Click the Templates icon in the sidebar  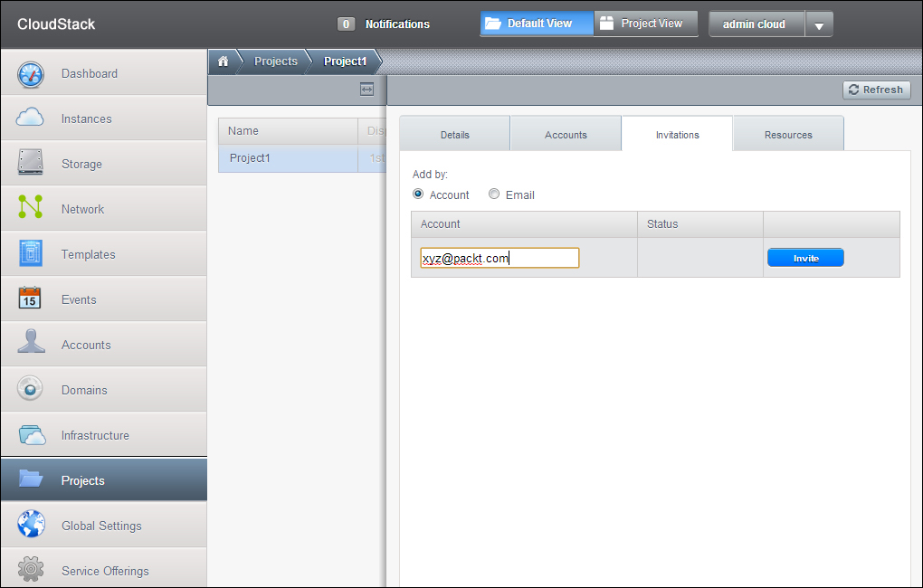click(31, 254)
